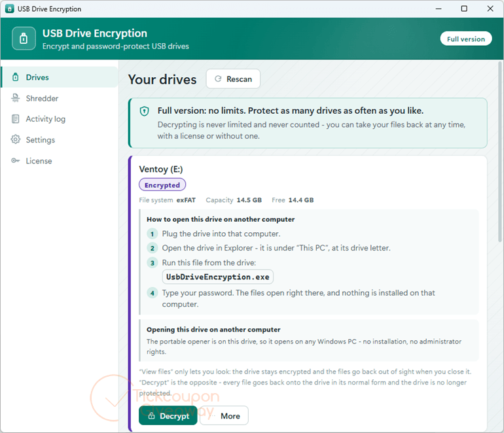The width and height of the screenshot is (504, 433).
Task: Click the UsbDriveEncryption.exe file name
Action: click(x=217, y=277)
